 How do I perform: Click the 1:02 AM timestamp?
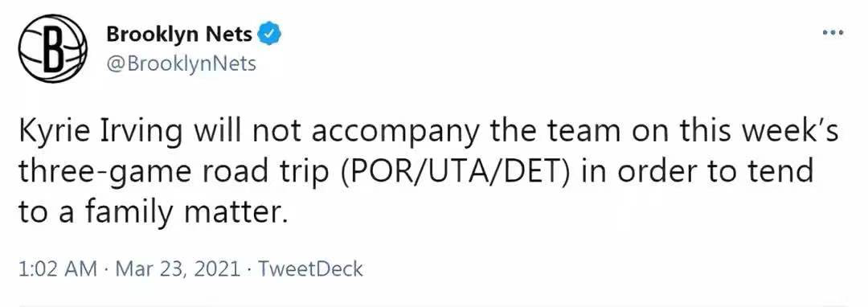56,269
